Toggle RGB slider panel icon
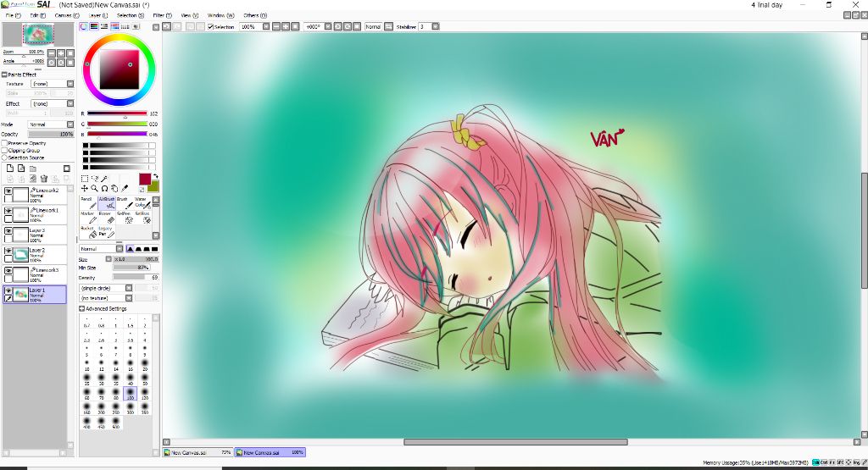Image resolution: width=868 pixels, height=470 pixels. pyautogui.click(x=94, y=26)
